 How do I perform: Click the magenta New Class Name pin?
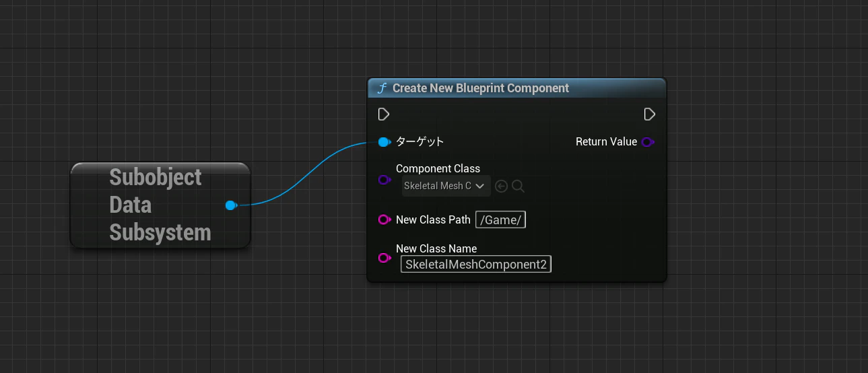(x=385, y=258)
